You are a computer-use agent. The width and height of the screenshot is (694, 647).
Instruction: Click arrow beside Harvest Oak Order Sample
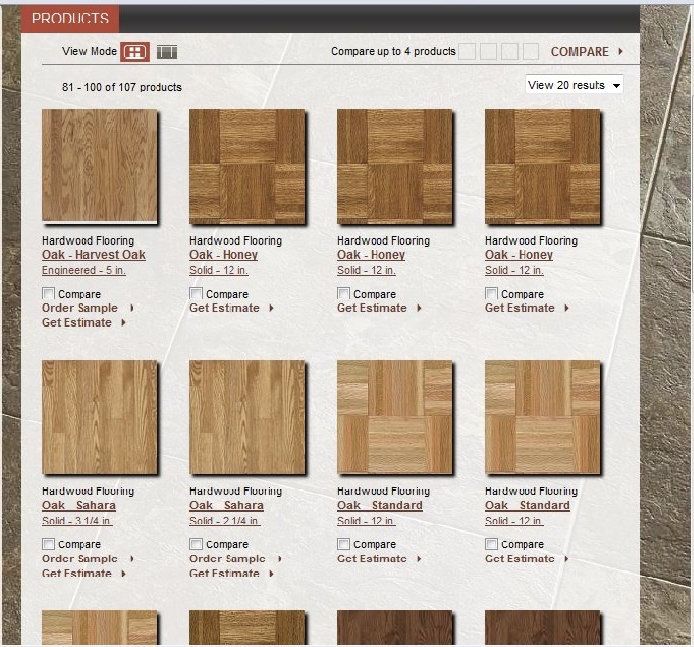coord(131,308)
